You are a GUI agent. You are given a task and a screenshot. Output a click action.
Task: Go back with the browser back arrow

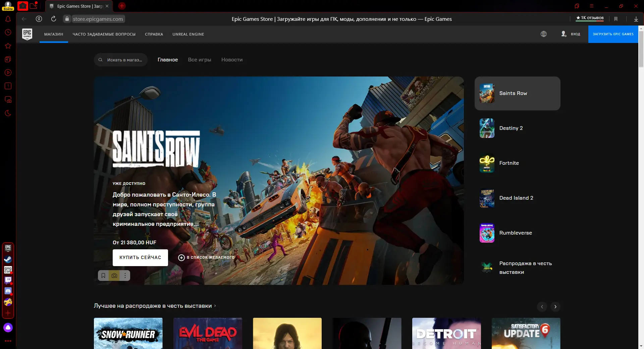tap(24, 19)
